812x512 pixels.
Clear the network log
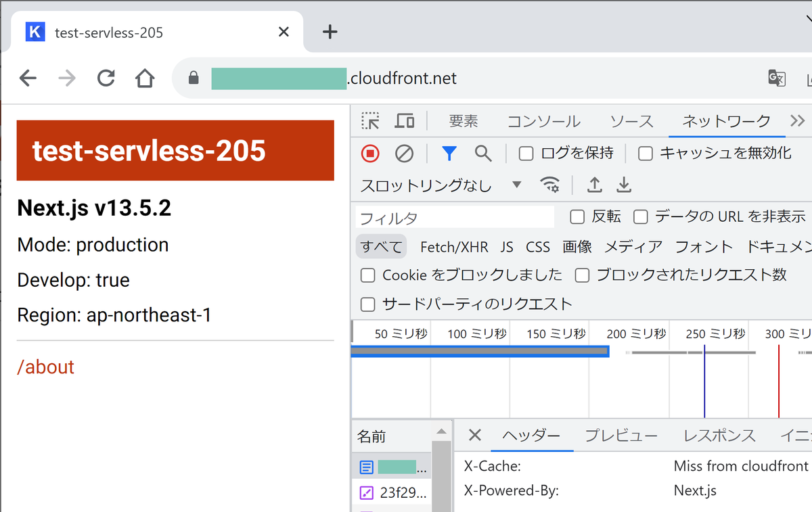click(x=404, y=154)
